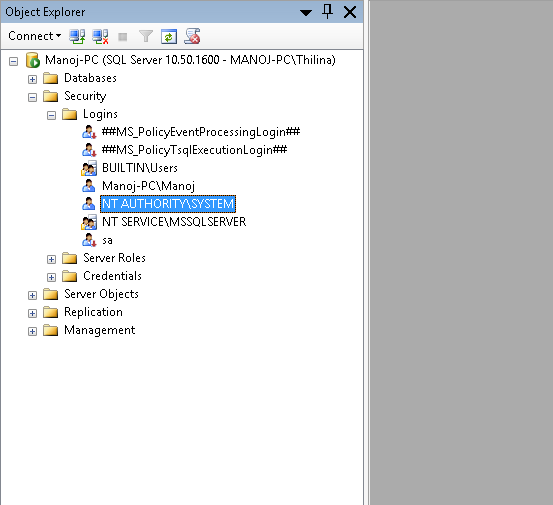
Task: Select ##MS_PolicyTsqlExecutionLogin## login entry
Action: pos(194,150)
